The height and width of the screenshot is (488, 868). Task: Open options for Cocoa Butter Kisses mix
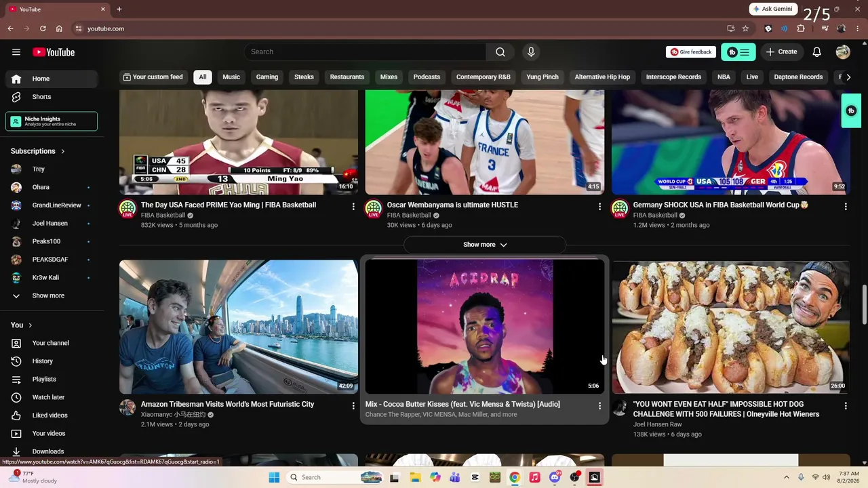599,405
